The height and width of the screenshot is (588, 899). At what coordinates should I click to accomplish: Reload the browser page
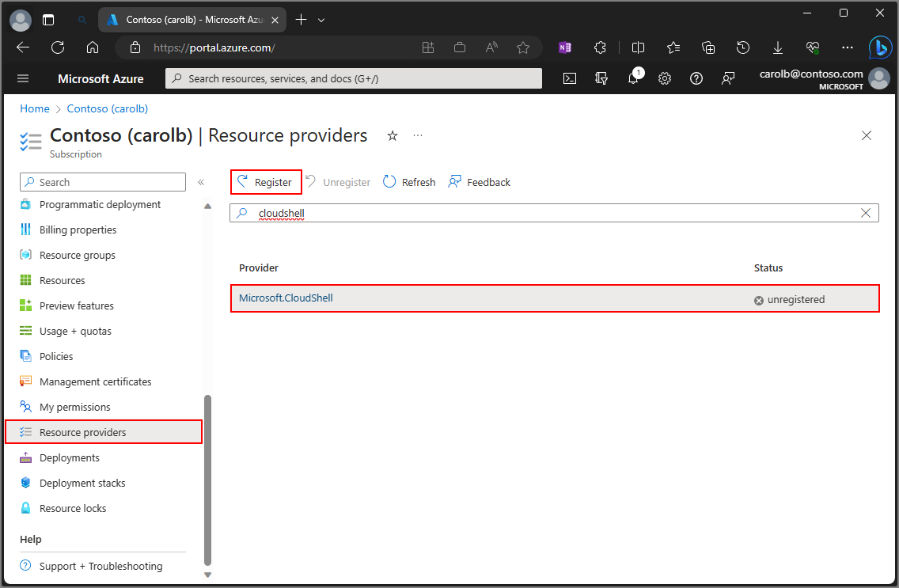point(57,47)
